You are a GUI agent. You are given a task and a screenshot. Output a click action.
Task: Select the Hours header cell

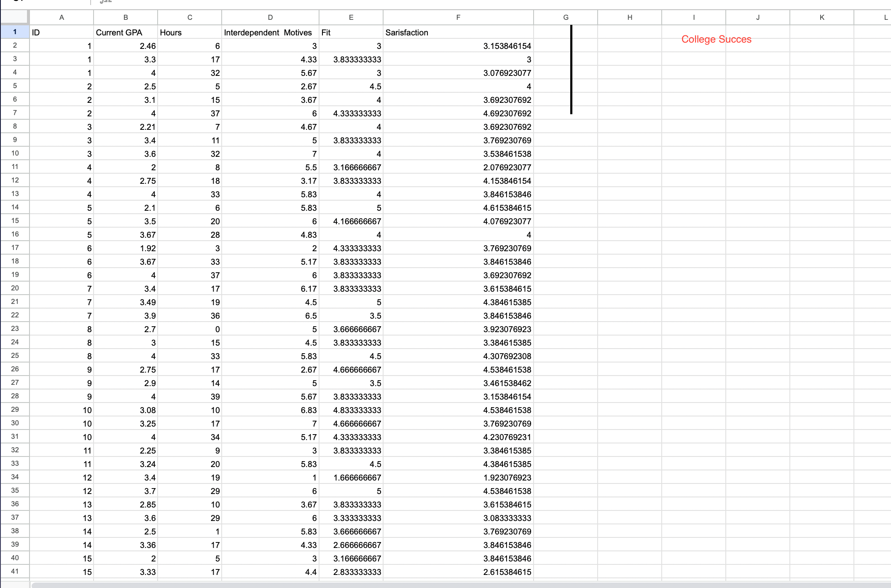click(189, 32)
